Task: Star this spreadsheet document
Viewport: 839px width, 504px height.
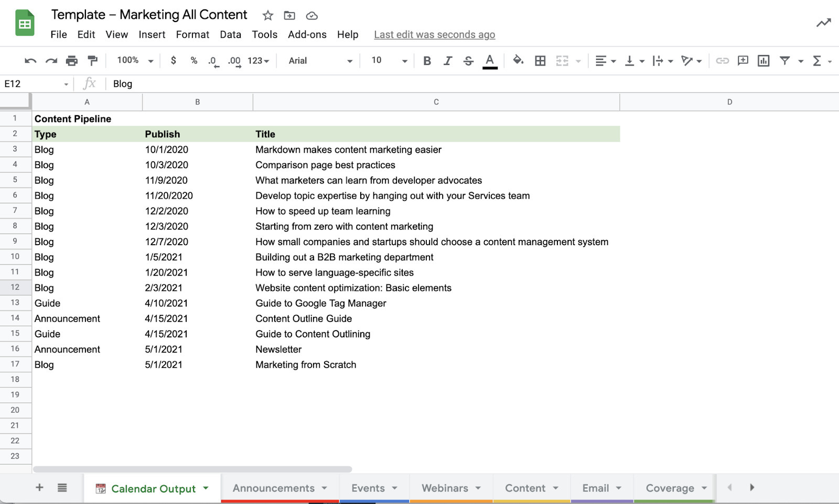Action: [x=268, y=16]
